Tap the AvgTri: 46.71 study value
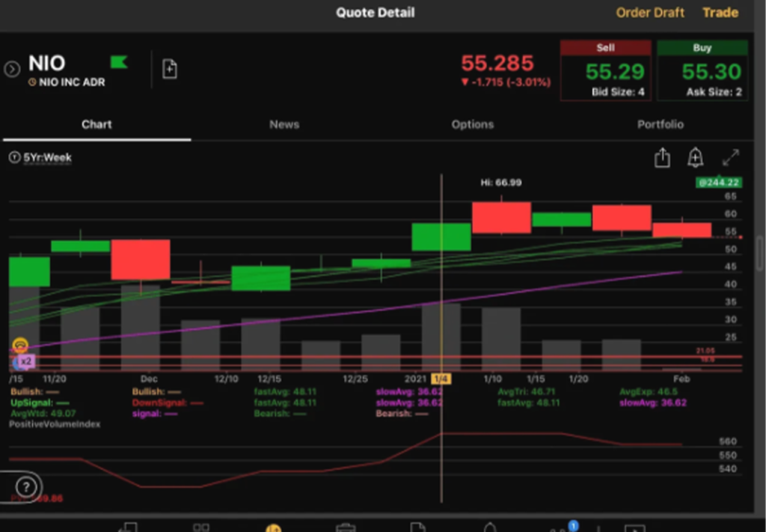 click(x=527, y=392)
